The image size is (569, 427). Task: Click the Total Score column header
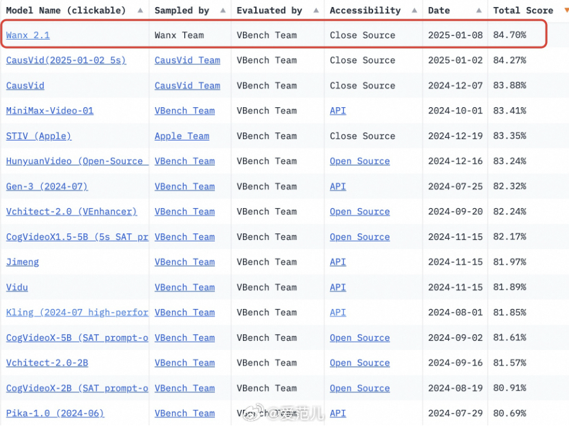523,11
